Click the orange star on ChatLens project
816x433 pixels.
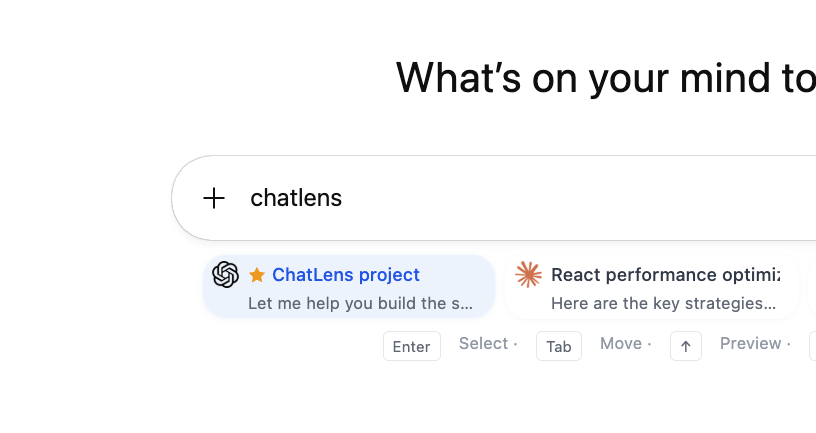tap(257, 275)
